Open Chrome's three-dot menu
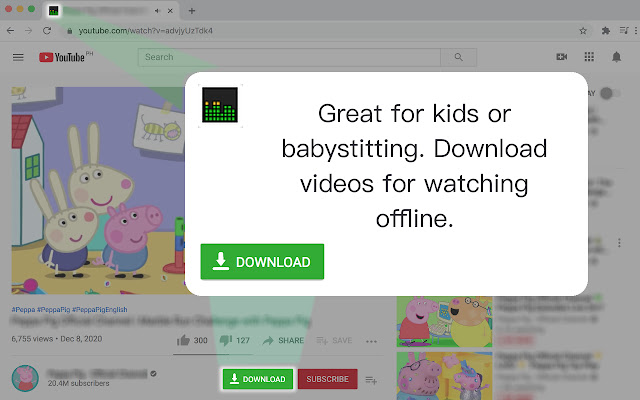Viewport: 640px width, 400px height. click(x=636, y=31)
